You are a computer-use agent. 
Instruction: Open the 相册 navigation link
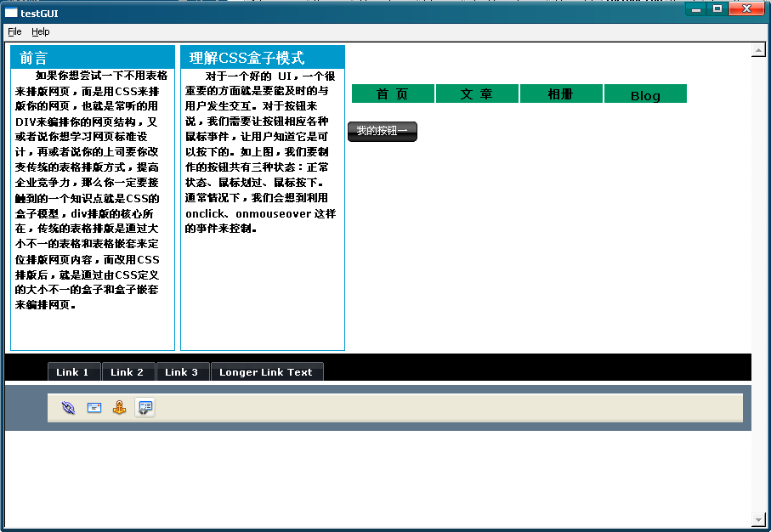click(x=561, y=94)
